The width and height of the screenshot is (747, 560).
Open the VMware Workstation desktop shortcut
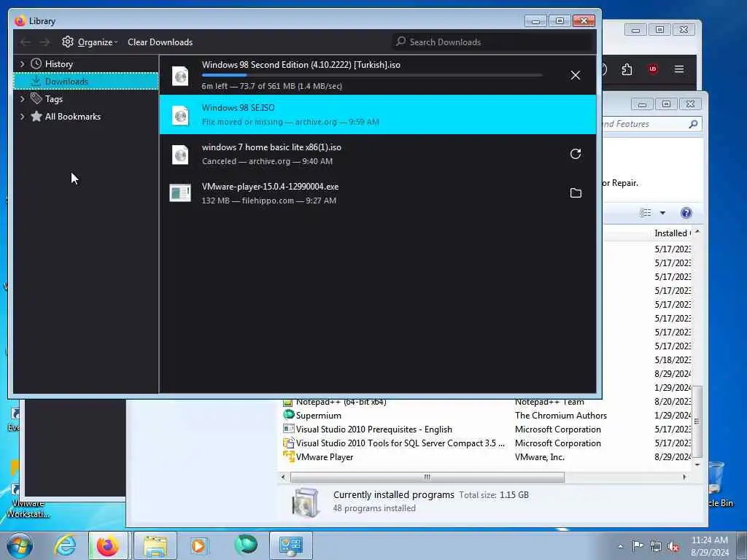coord(28,502)
